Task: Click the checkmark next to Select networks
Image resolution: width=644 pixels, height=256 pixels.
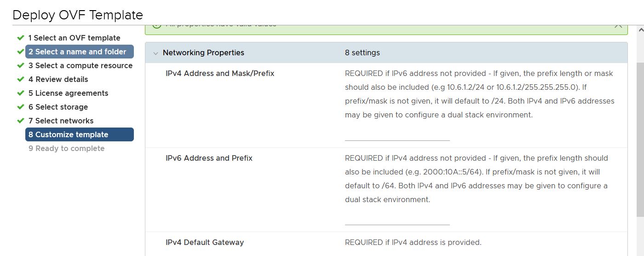Action: (x=20, y=121)
